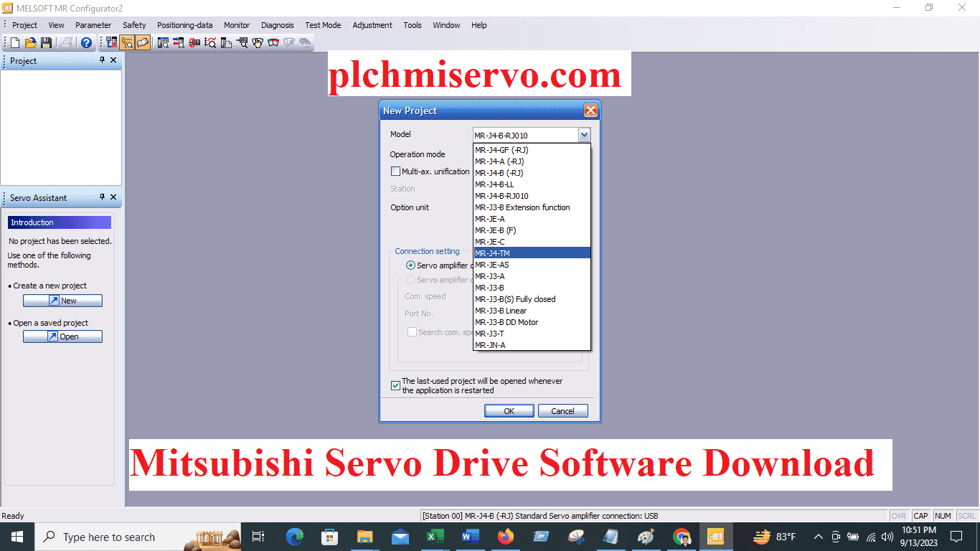
Task: Open the Test Mode menu
Action: pyautogui.click(x=323, y=25)
